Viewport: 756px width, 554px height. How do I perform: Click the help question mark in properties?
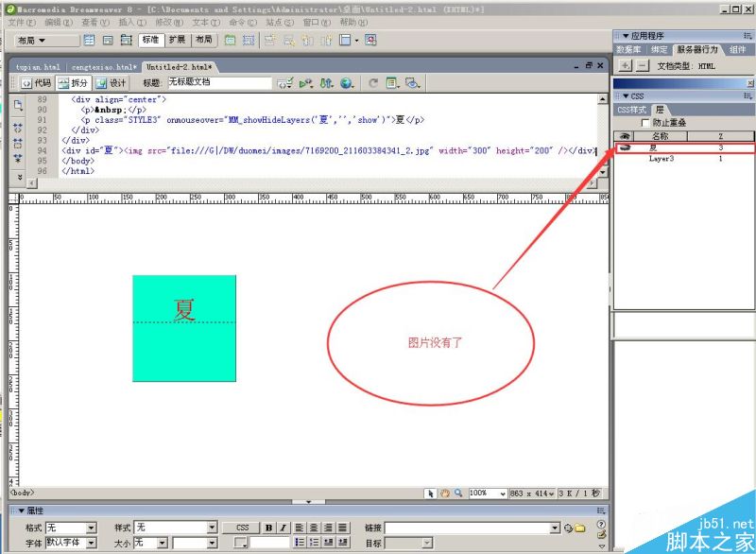[x=601, y=524]
